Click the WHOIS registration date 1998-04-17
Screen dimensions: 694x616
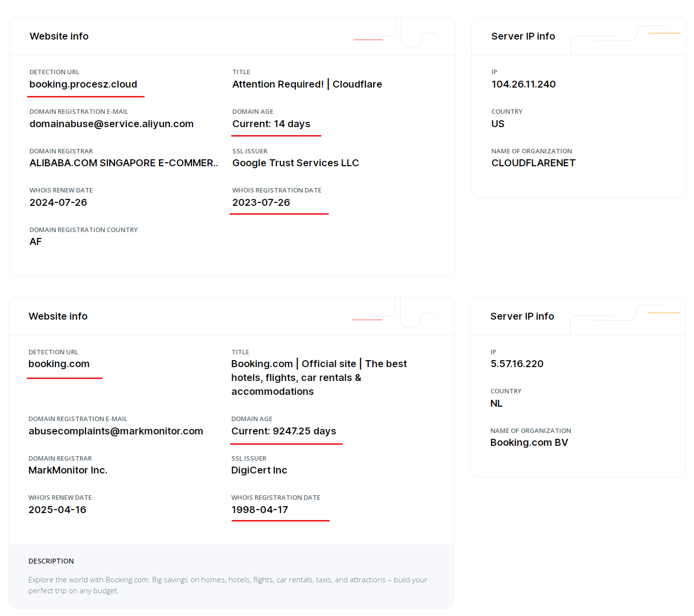pos(259,510)
